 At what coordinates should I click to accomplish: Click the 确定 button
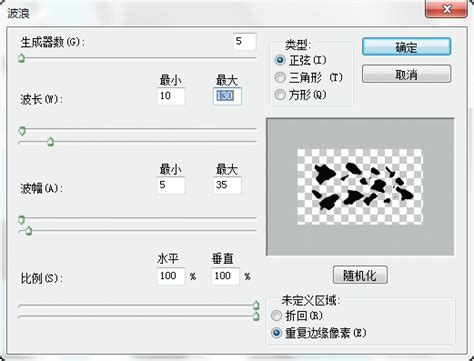tap(406, 47)
